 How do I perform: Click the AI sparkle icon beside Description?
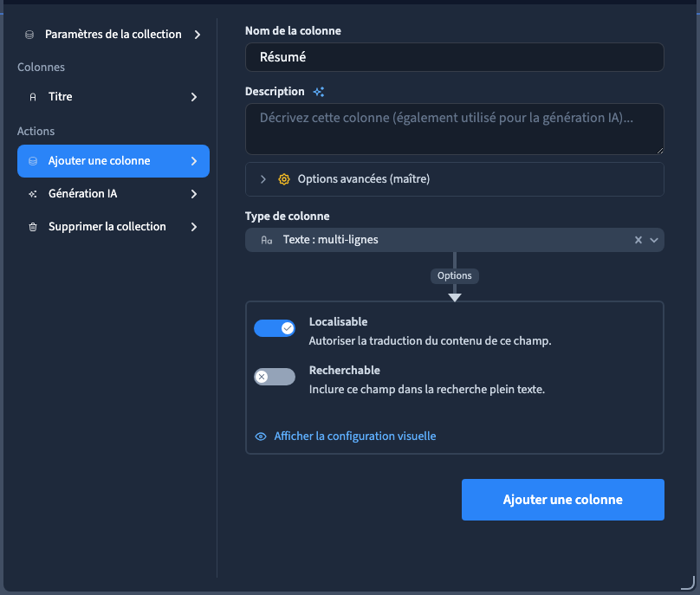(x=318, y=92)
